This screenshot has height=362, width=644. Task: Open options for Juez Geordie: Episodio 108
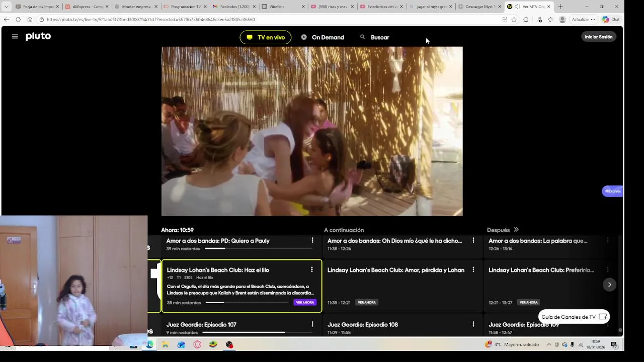coord(473,324)
